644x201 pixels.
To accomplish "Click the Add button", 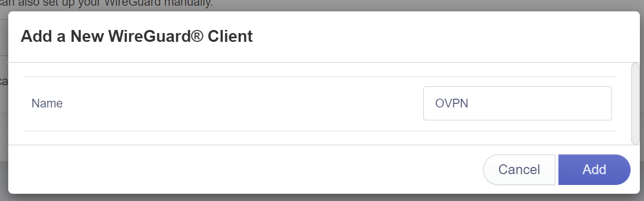I will 594,169.
